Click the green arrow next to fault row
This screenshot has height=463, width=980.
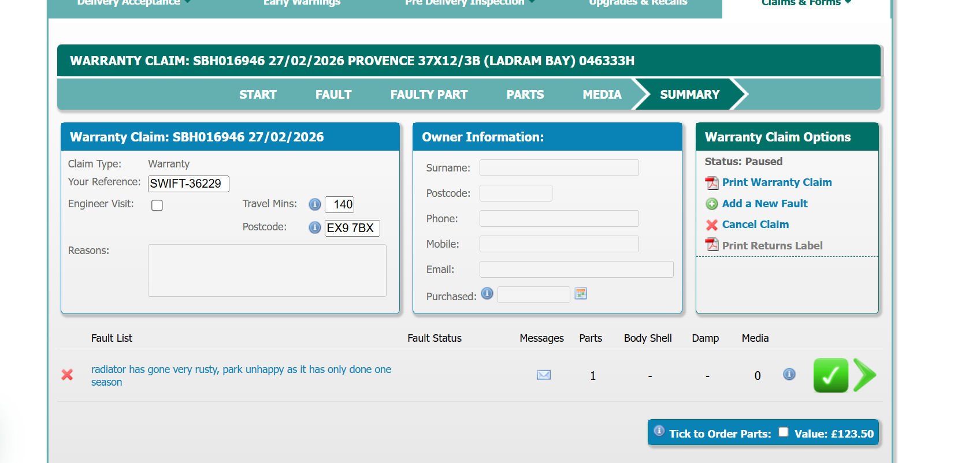pyautogui.click(x=864, y=375)
